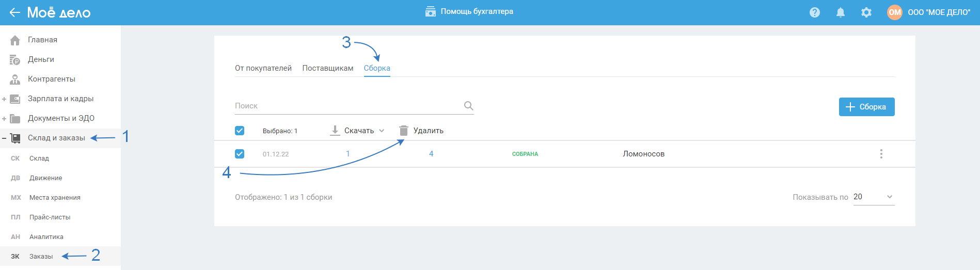The image size is (980, 270).
Task: Click the Поиск search field
Action: point(346,106)
